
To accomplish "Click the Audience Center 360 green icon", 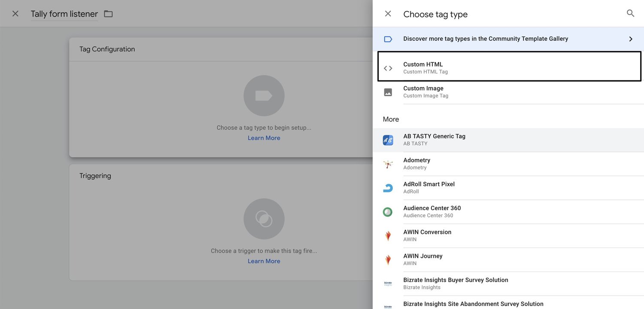I will (388, 212).
